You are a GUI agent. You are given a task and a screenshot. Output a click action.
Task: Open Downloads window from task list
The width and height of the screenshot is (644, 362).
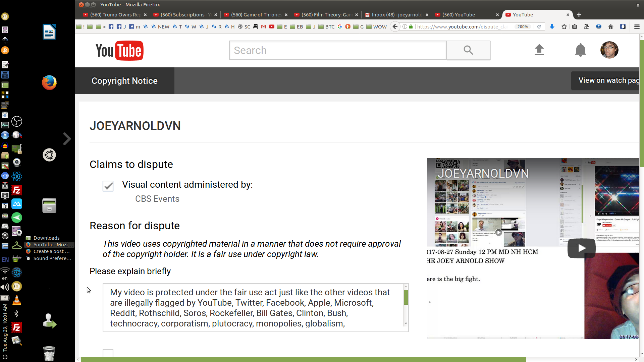point(46,238)
